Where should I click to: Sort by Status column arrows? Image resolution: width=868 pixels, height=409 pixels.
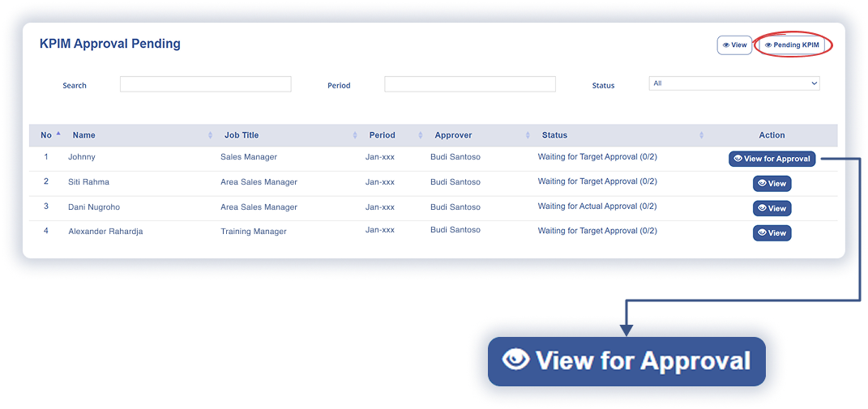tap(701, 135)
